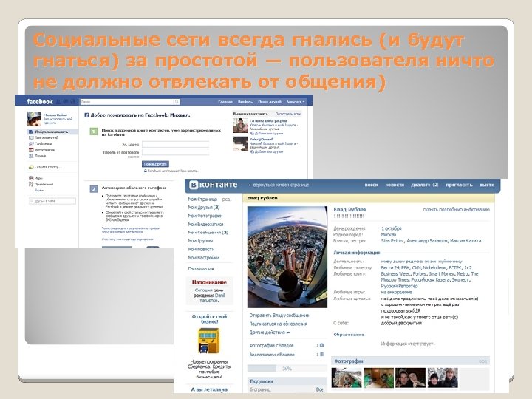
Task: Focus the Друзья в чате search field
Action: click(52, 201)
